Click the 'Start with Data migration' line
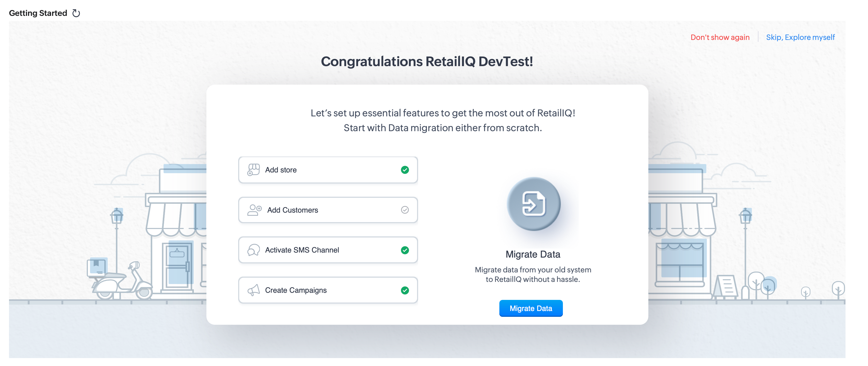The image size is (868, 366). pos(443,128)
